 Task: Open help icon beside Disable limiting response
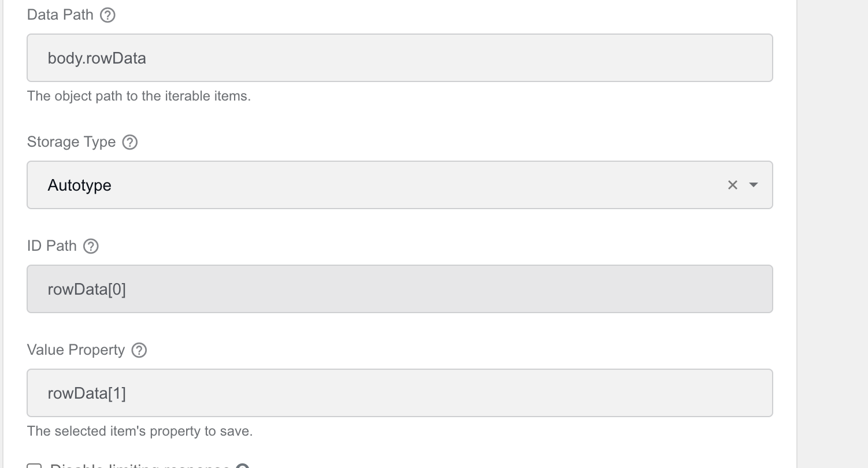tap(243, 466)
